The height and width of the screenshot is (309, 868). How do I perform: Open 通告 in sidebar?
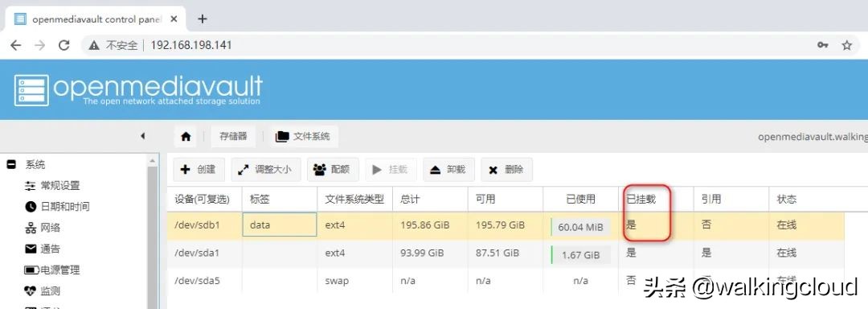[x=43, y=249]
